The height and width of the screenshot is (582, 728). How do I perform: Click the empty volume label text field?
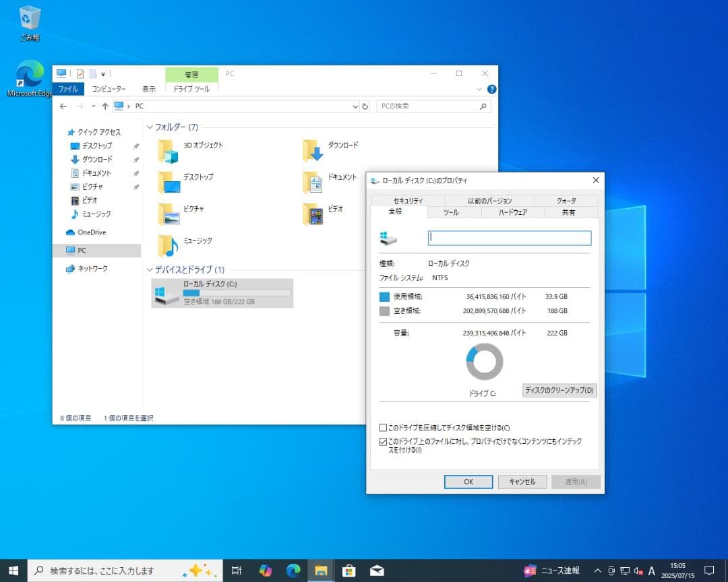tap(509, 238)
